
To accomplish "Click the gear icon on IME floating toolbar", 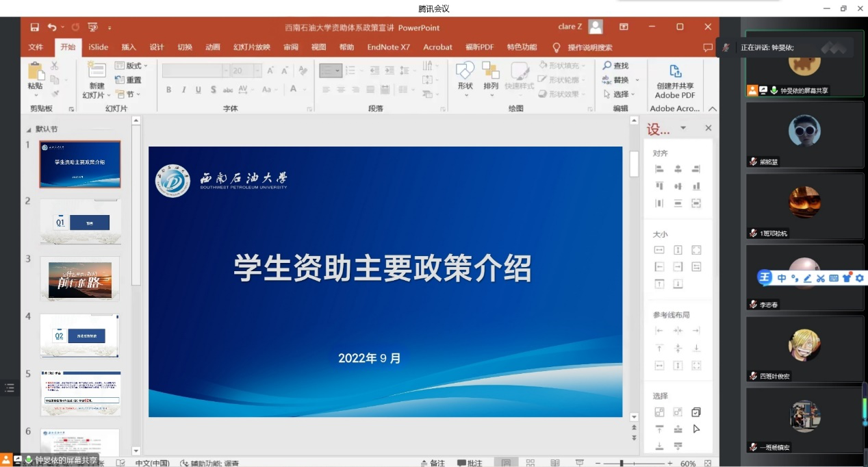I will click(859, 278).
